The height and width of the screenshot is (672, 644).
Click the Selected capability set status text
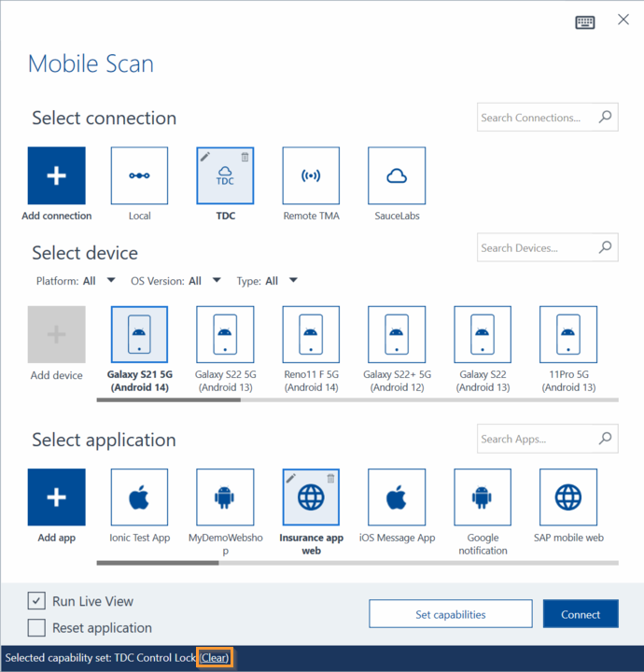tap(100, 658)
